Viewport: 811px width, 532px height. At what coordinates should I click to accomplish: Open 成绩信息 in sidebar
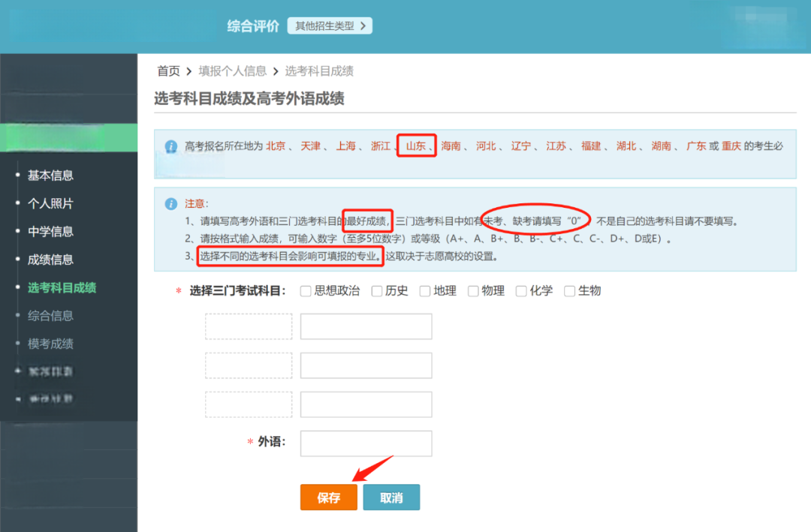coord(51,260)
